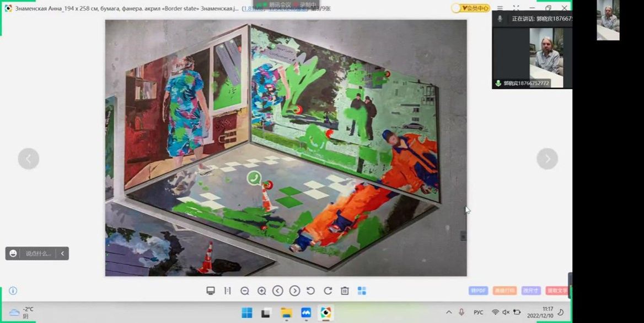
Task: Show image at actual 1:1 size
Action: coord(228,291)
